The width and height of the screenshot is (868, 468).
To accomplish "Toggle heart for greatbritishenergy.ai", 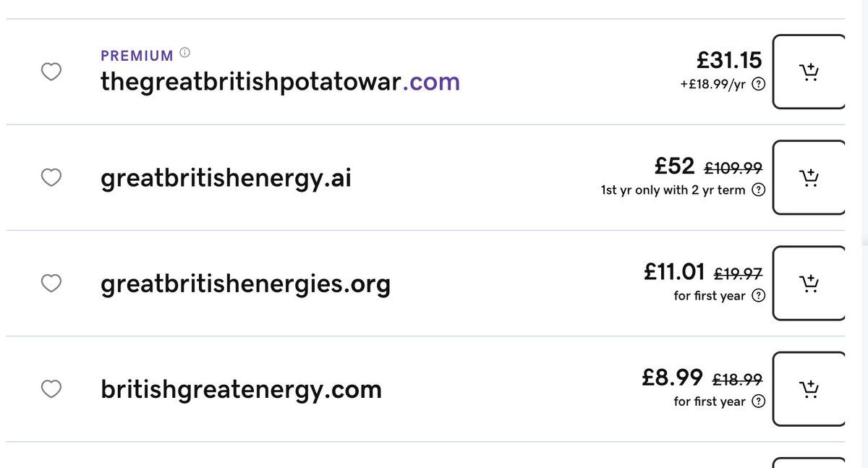I will [51, 177].
